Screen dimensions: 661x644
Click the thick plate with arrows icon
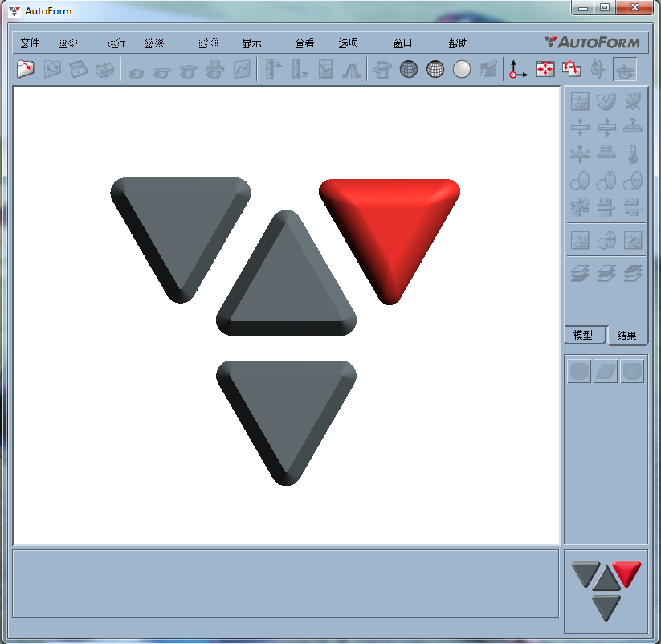coord(606,128)
